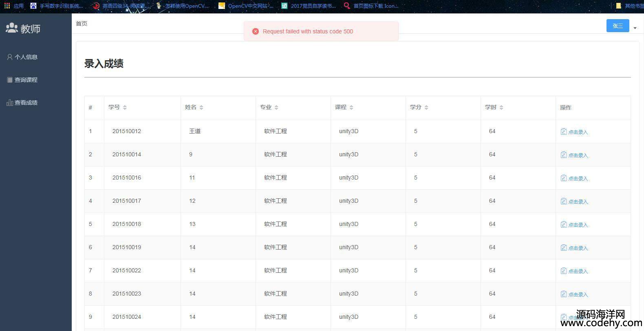Click the blue 张三 user button
The image size is (644, 331).
pyautogui.click(x=618, y=26)
